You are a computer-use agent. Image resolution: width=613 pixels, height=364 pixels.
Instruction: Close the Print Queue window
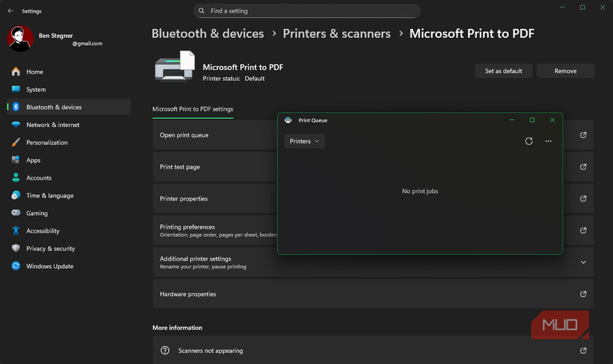point(552,120)
